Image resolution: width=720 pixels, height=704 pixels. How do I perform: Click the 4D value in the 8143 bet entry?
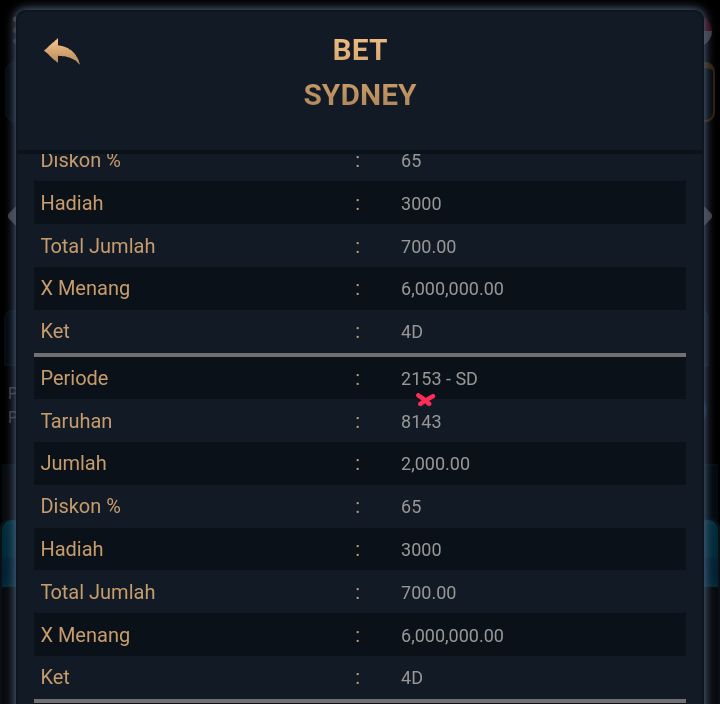[x=412, y=678]
